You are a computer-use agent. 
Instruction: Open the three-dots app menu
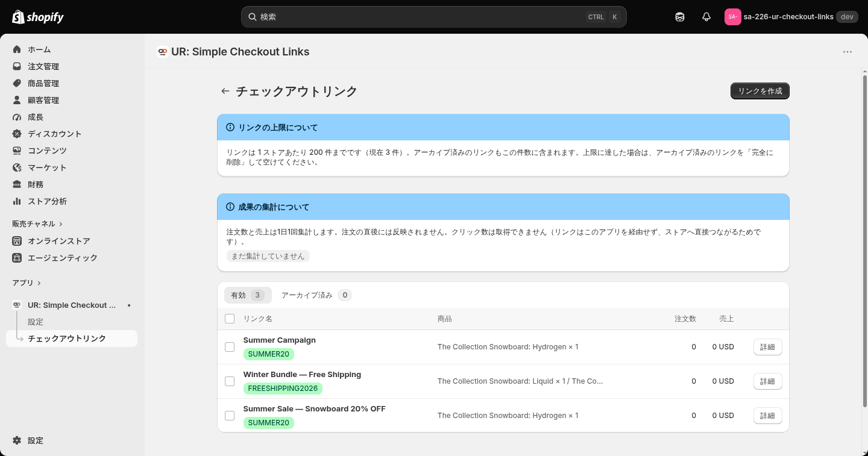848,52
